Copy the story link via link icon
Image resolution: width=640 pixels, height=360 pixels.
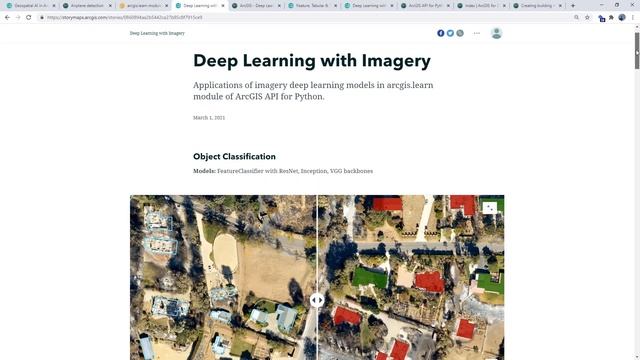click(460, 33)
